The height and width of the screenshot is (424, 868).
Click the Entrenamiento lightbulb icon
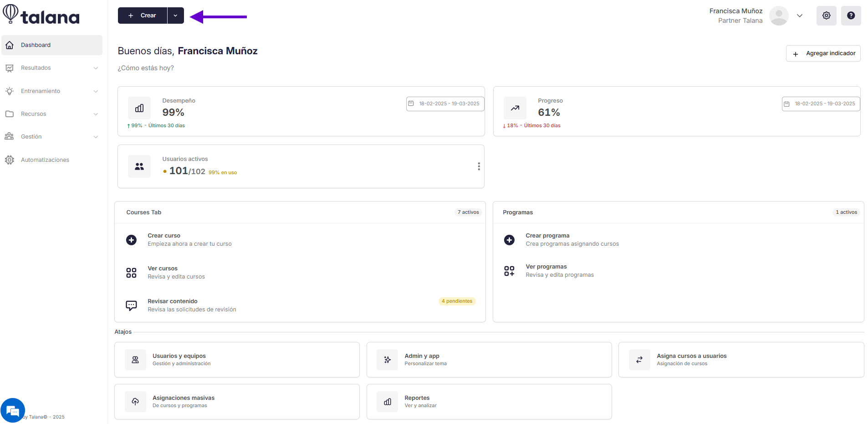click(10, 91)
